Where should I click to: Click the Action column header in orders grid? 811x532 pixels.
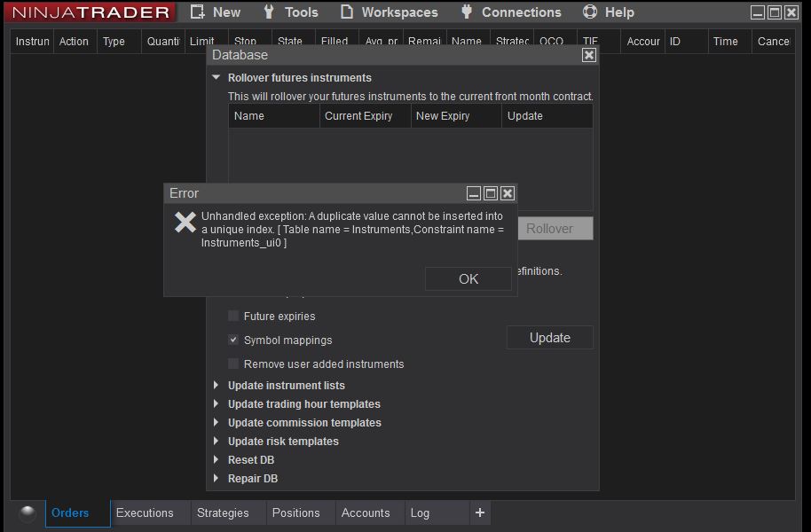tap(75, 42)
